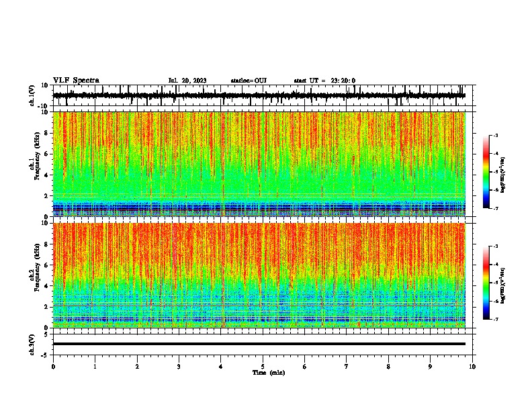The height and width of the screenshot is (411, 532).
Task: Click ch.2 "Frequency (kHz)" axis label
Action: coord(37,267)
